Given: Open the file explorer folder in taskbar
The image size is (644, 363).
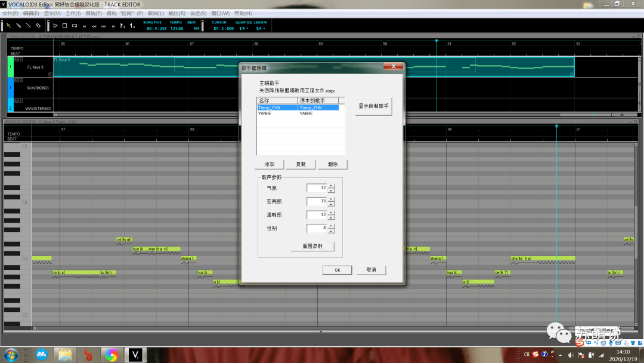Looking at the screenshot, I should 65,355.
